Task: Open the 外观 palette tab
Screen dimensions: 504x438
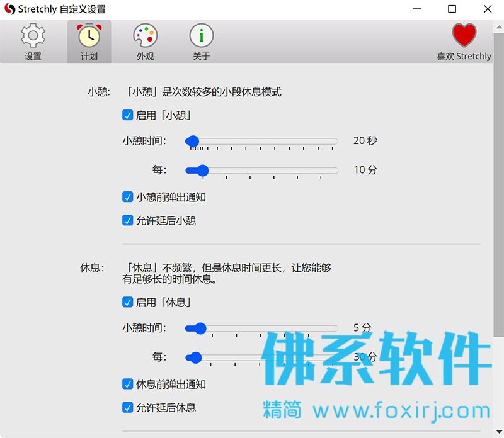Action: [146, 42]
